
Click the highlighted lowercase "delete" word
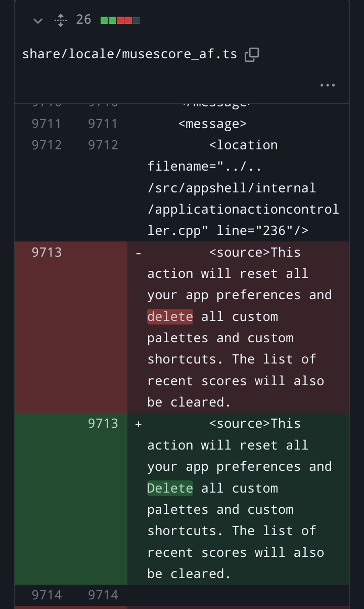(x=170, y=316)
